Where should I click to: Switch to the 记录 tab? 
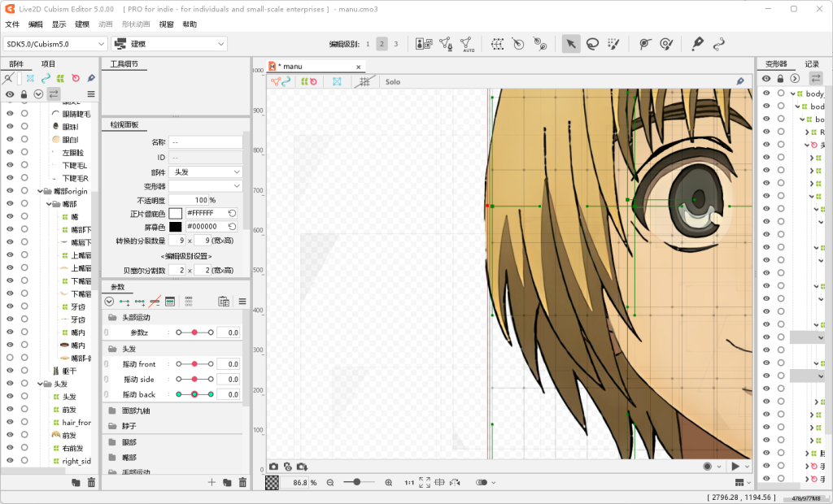pos(812,63)
